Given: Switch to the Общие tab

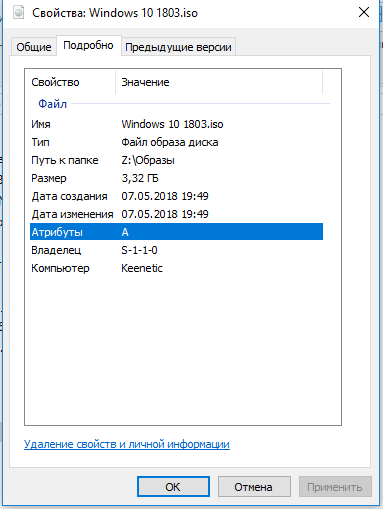Looking at the screenshot, I should (34, 47).
